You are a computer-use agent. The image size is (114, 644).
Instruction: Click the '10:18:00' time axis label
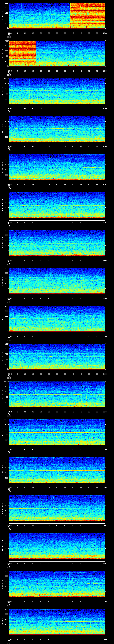tap(9, 184)
